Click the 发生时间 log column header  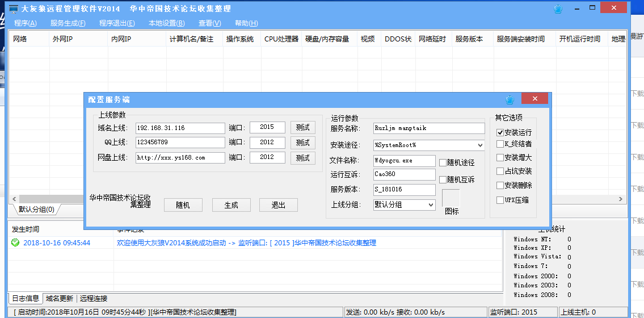(61, 229)
